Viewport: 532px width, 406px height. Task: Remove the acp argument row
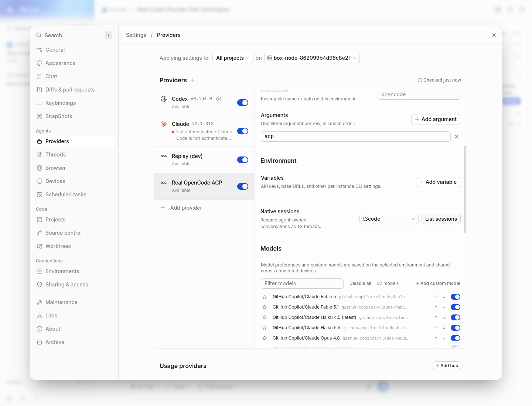pos(457,137)
